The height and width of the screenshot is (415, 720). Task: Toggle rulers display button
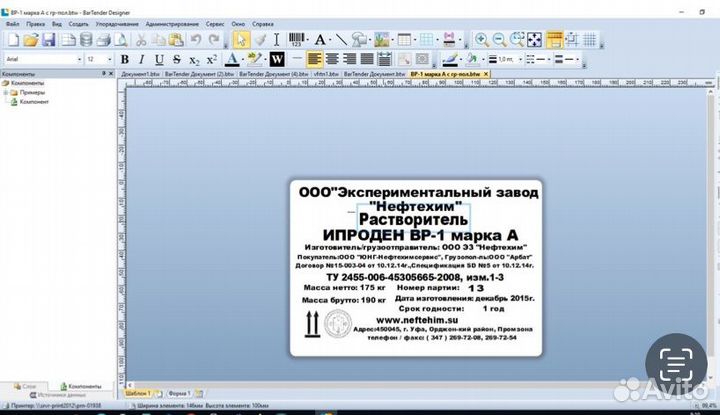554,40
